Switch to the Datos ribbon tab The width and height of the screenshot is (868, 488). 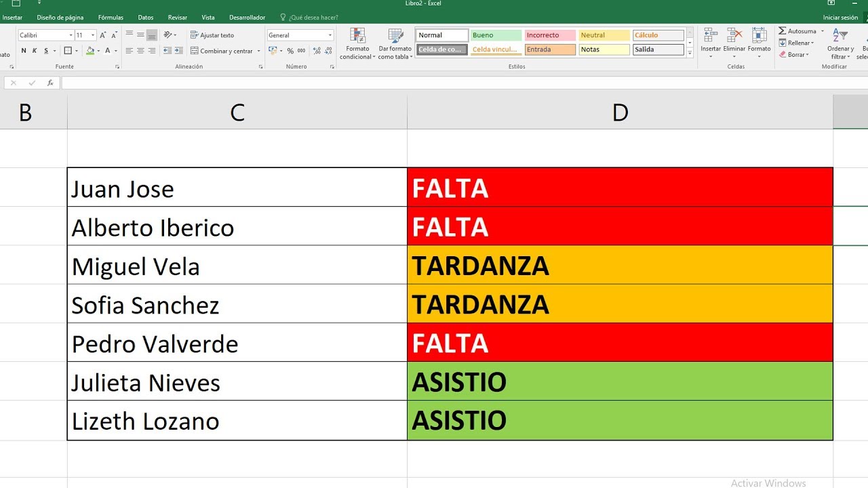click(146, 18)
